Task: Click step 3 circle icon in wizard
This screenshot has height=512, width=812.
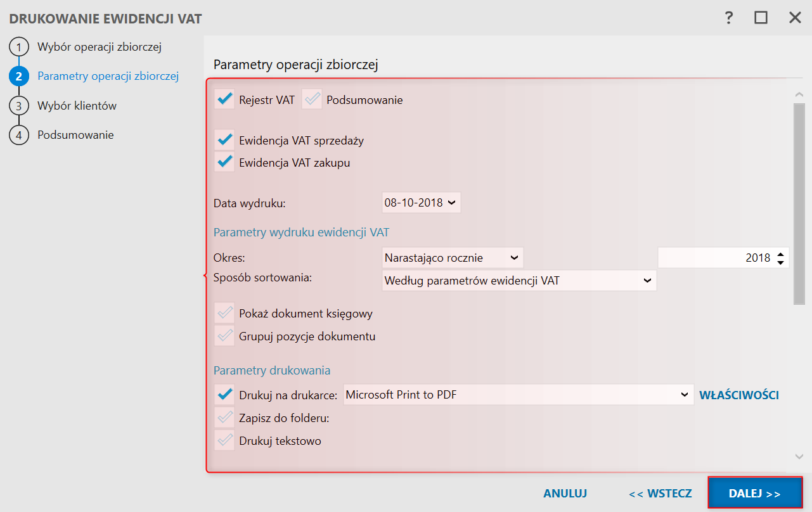Action: tap(19, 106)
